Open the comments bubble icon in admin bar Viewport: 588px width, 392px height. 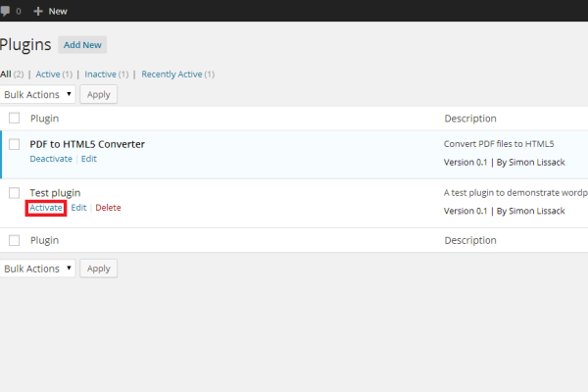pos(4,10)
